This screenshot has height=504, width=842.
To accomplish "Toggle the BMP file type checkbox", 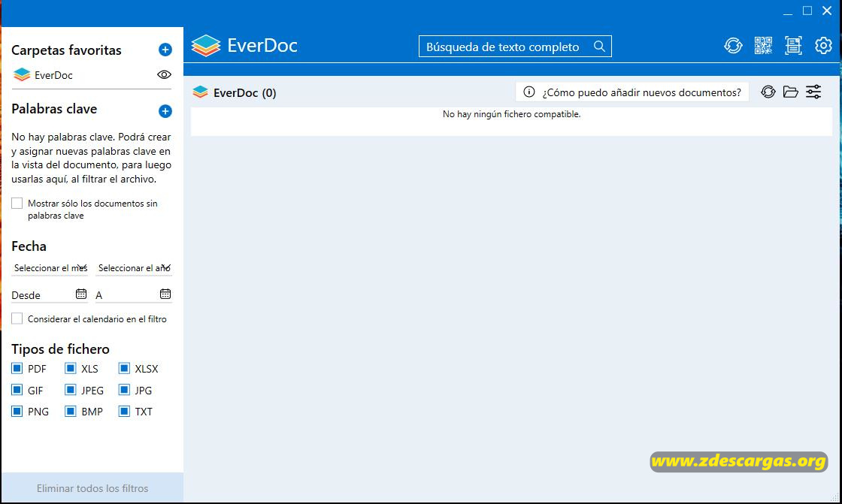I will click(71, 411).
